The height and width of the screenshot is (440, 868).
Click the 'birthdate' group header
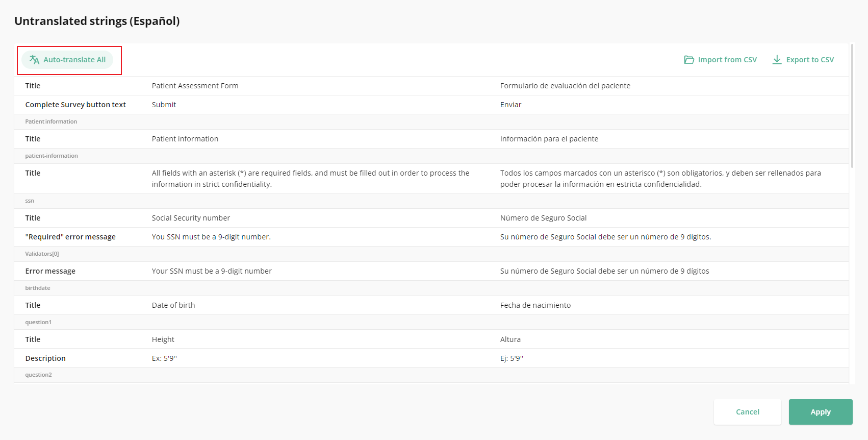tap(38, 288)
